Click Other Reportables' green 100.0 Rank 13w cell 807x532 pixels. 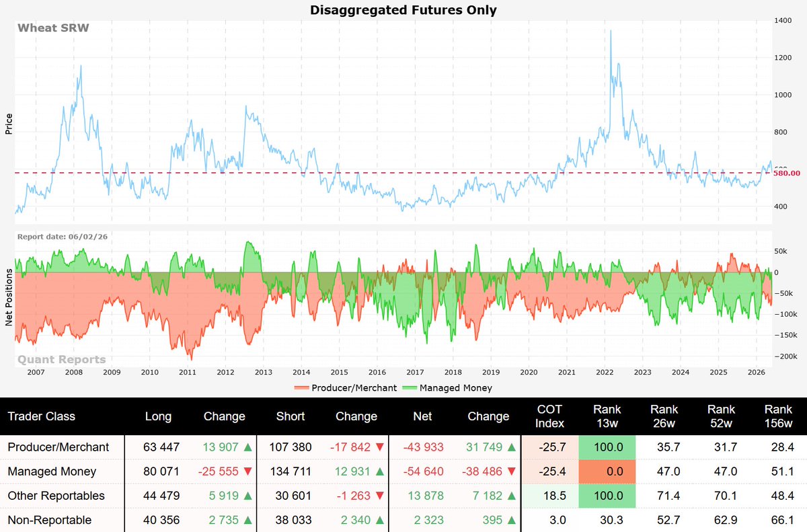[x=607, y=496]
